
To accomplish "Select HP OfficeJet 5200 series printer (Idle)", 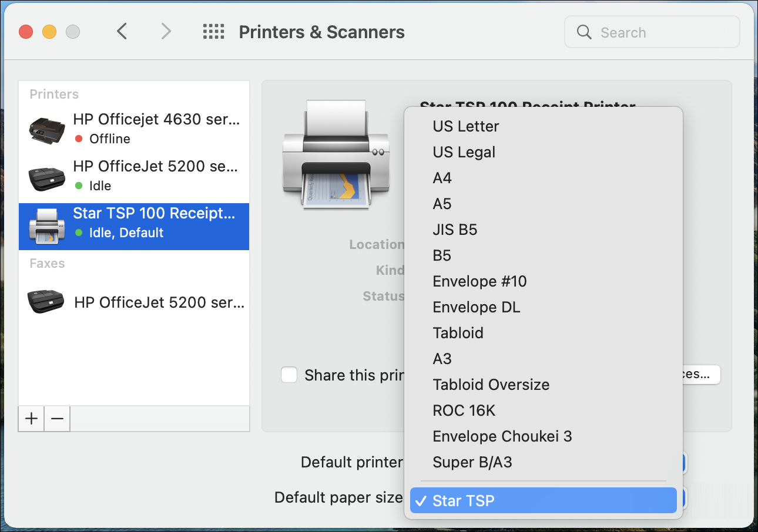I will 134,176.
